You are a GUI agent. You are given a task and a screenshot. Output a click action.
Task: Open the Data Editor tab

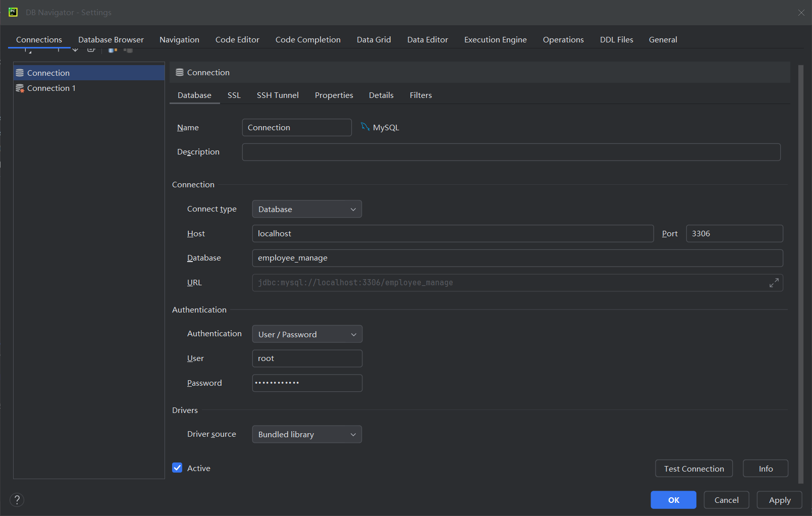[x=427, y=39]
